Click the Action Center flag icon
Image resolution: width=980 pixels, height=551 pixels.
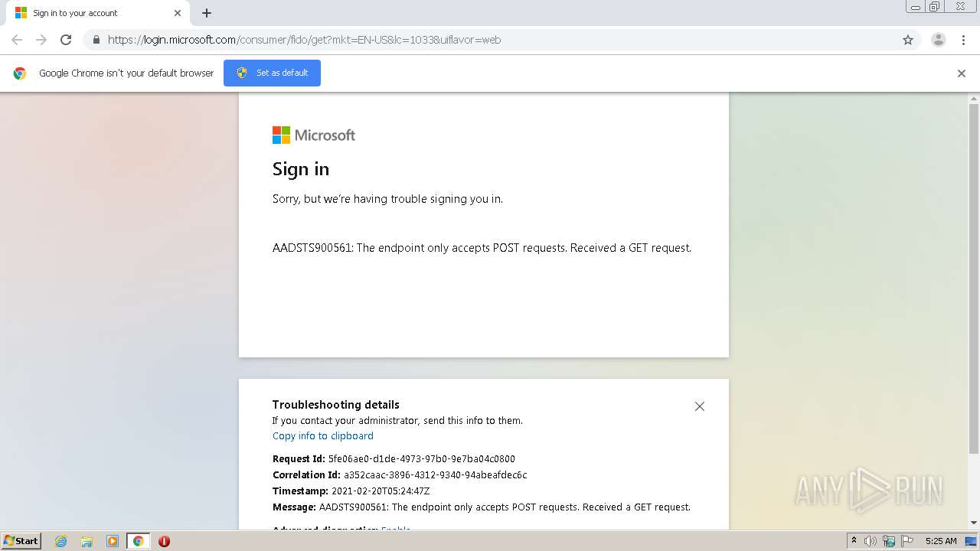click(x=907, y=541)
